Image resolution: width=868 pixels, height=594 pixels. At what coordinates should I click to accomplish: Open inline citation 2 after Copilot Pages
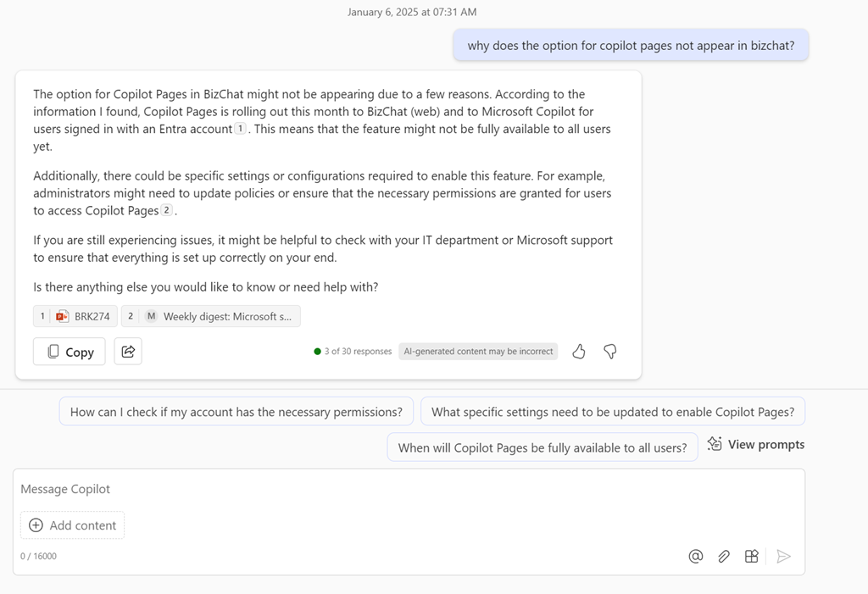pos(167,210)
